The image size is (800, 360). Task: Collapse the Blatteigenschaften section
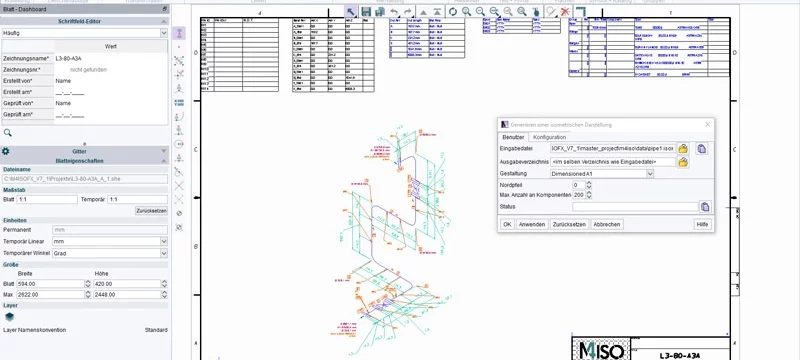[163, 161]
